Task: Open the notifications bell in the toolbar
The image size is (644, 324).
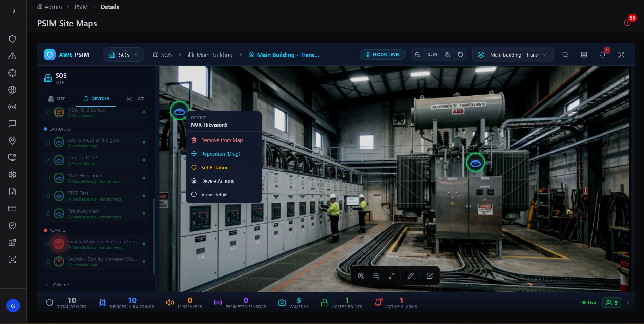Action: tap(603, 55)
